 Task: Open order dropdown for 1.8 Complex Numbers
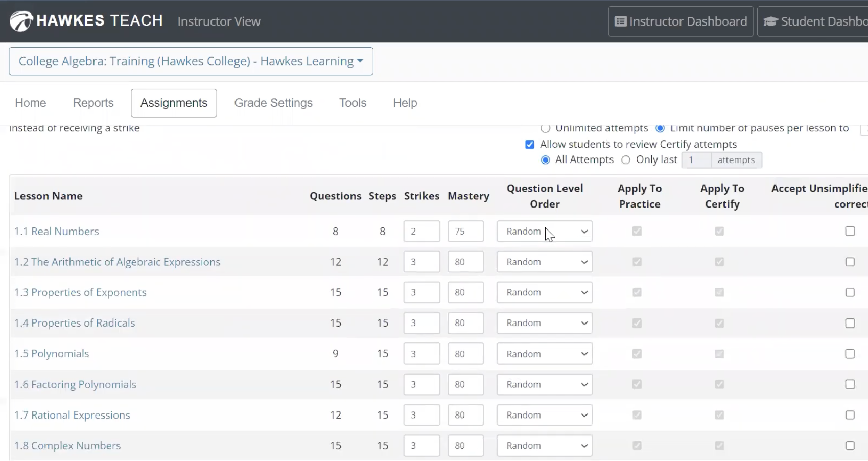click(545, 446)
